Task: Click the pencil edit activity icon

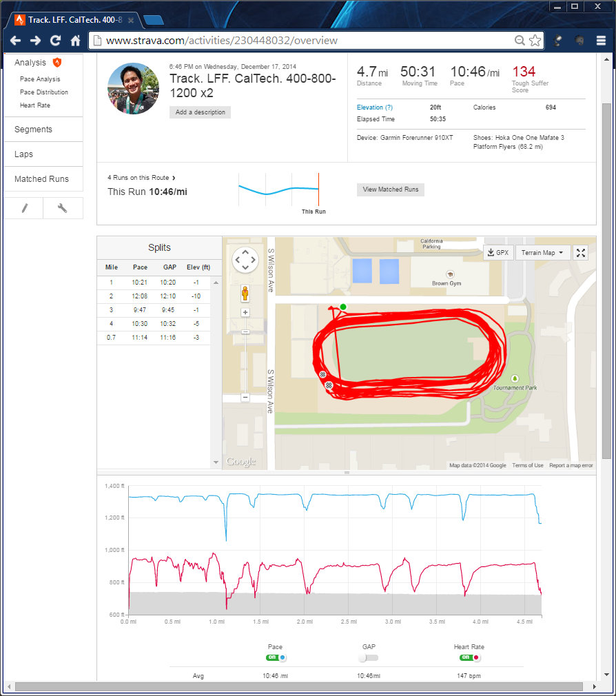Action: coord(23,208)
